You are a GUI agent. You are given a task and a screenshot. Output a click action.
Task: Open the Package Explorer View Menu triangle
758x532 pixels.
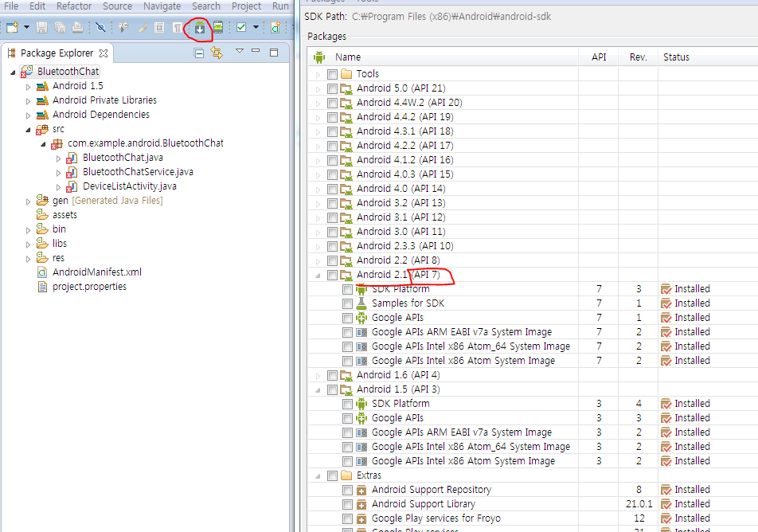(x=240, y=51)
